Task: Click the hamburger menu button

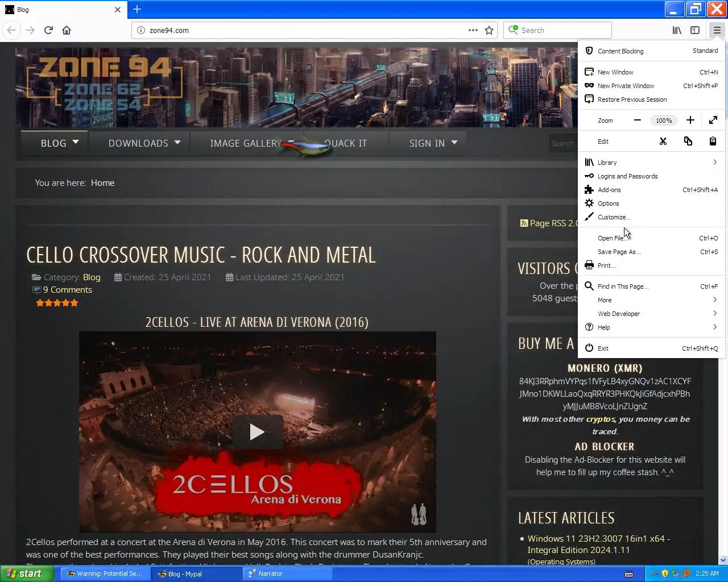Action: tap(717, 30)
